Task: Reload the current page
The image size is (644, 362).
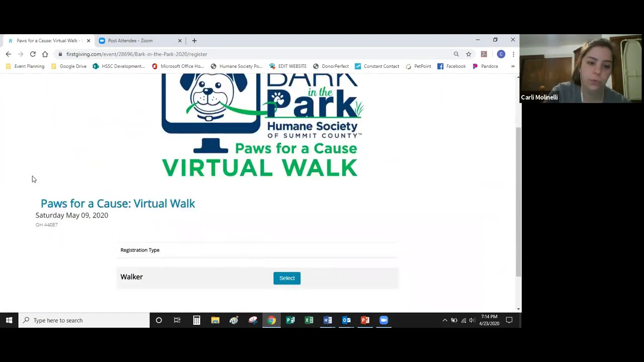Action: (x=33, y=54)
